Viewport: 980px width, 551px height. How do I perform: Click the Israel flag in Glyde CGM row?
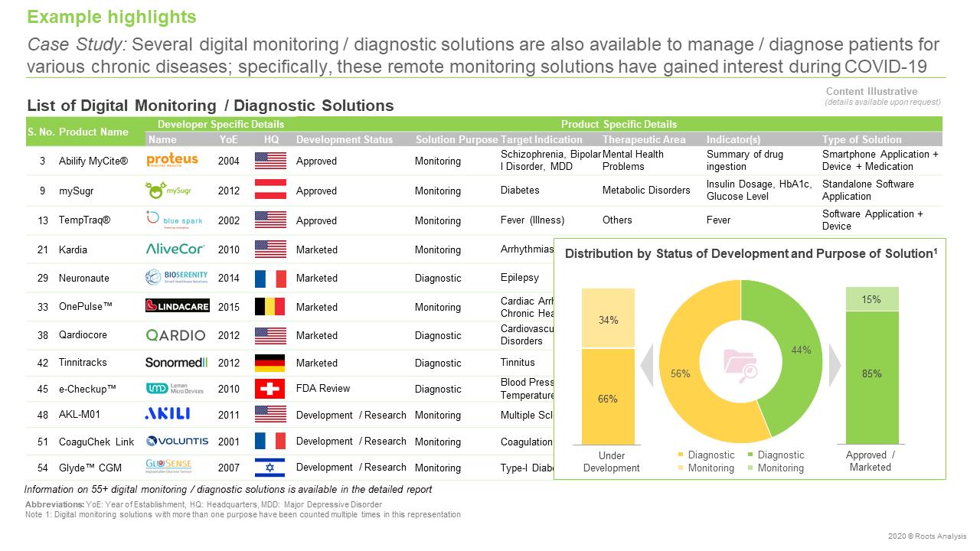pos(269,467)
